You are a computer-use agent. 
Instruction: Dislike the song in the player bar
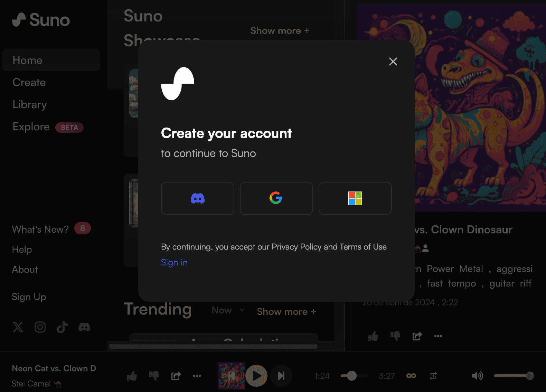coord(154,376)
